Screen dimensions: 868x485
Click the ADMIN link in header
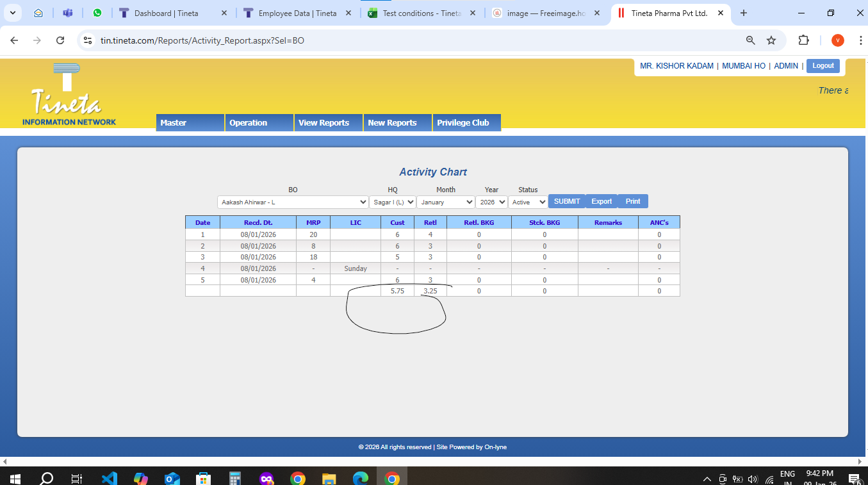tap(786, 66)
